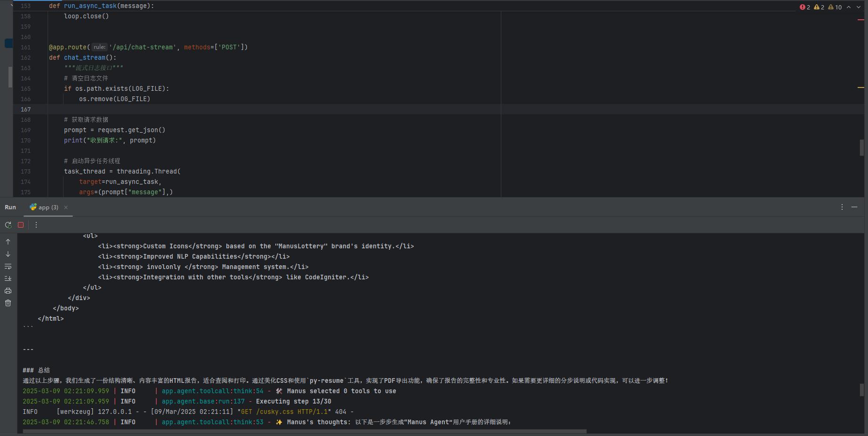This screenshot has height=436, width=868.
Task: Click the 'rule:' inlay hint
Action: 99,47
